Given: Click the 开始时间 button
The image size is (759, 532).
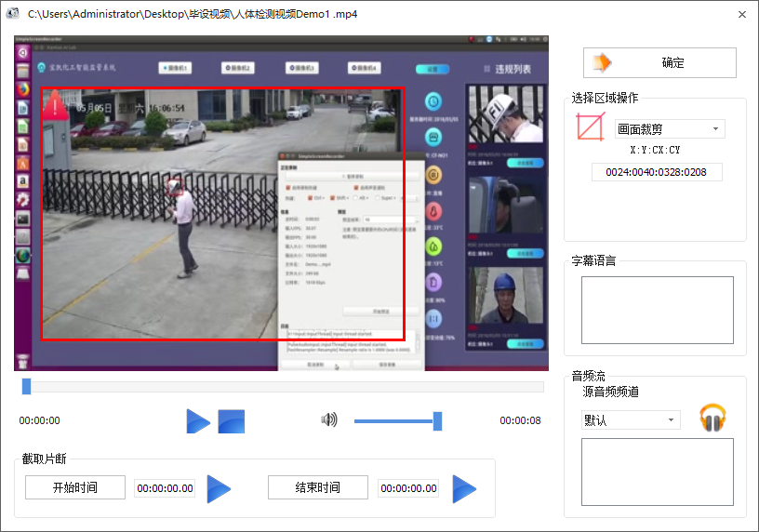Looking at the screenshot, I should 74,488.
